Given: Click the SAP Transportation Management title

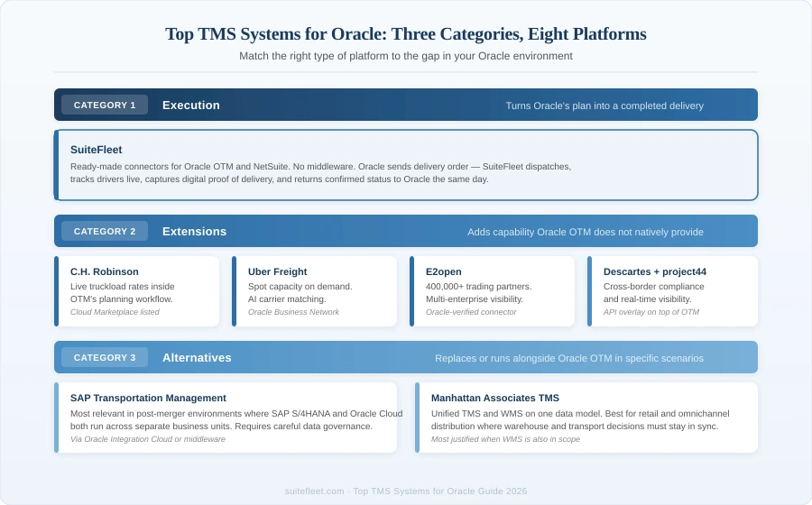Looking at the screenshot, I should [148, 398].
